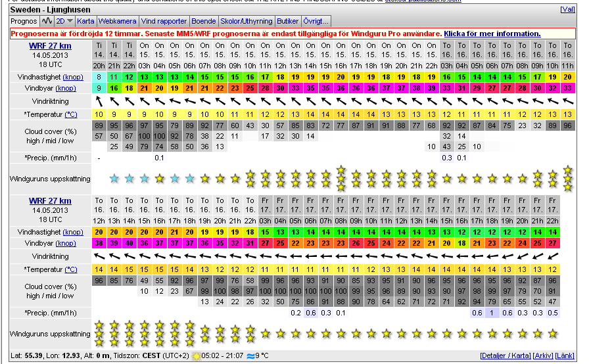Open the Detaljer / Karta link

505,356
